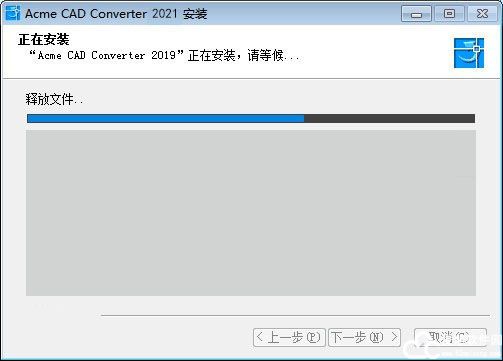503x361 pixels.
Task: Click the blue installation progress bar
Action: click(251, 118)
